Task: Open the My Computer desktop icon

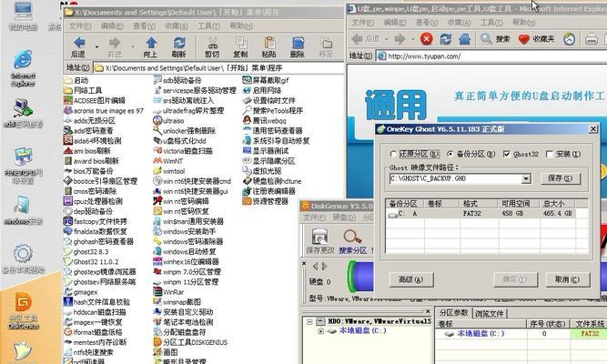Action: [x=23, y=10]
